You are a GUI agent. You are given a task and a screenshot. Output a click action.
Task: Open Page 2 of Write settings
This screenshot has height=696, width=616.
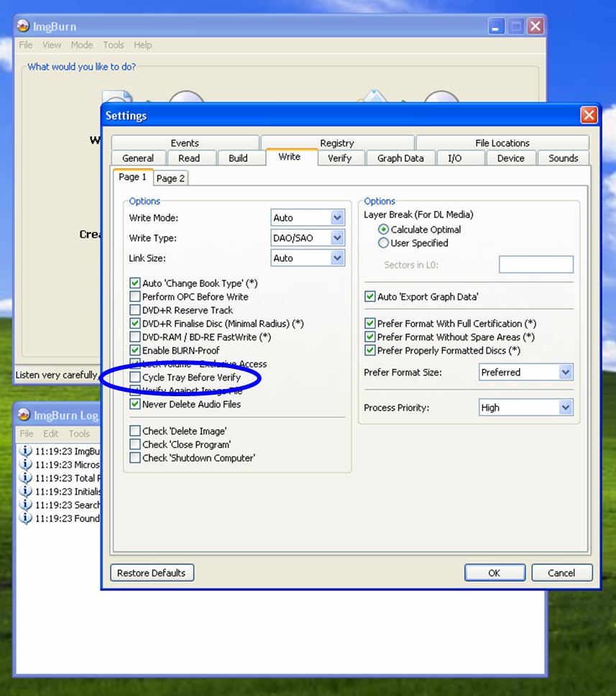click(170, 178)
